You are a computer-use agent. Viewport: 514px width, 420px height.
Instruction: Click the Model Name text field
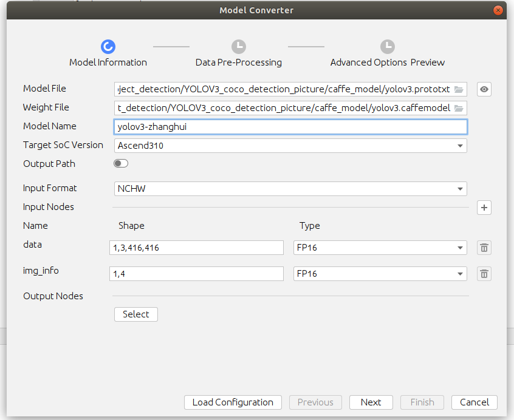point(290,127)
